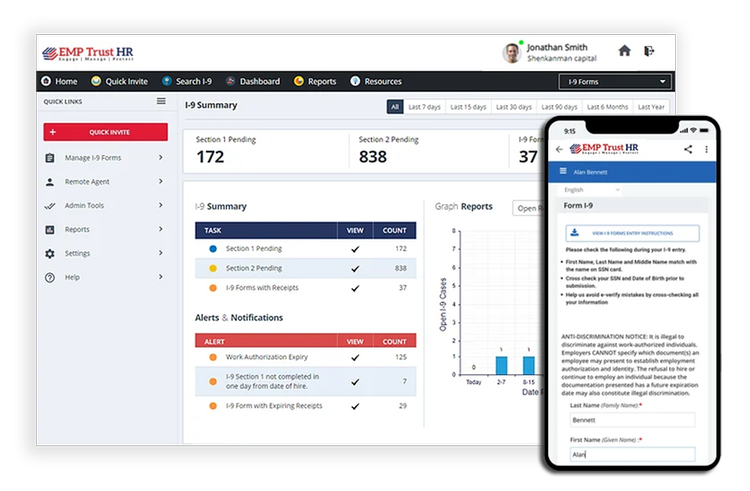The width and height of the screenshot is (750, 491).
Task: Click Section 1 Pending 172 card
Action: click(266, 151)
